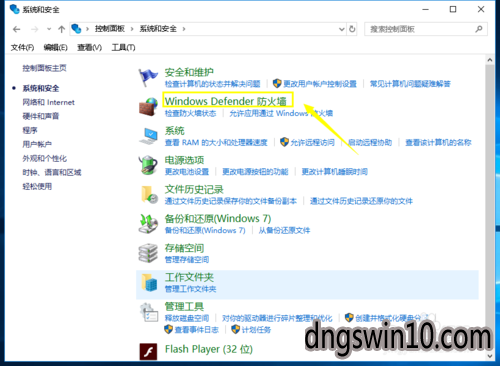Open the 文件(F) menu

22,48
